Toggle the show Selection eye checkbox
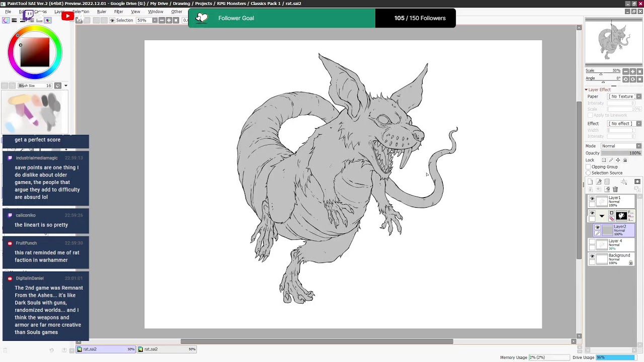The image size is (644, 362). [x=112, y=21]
